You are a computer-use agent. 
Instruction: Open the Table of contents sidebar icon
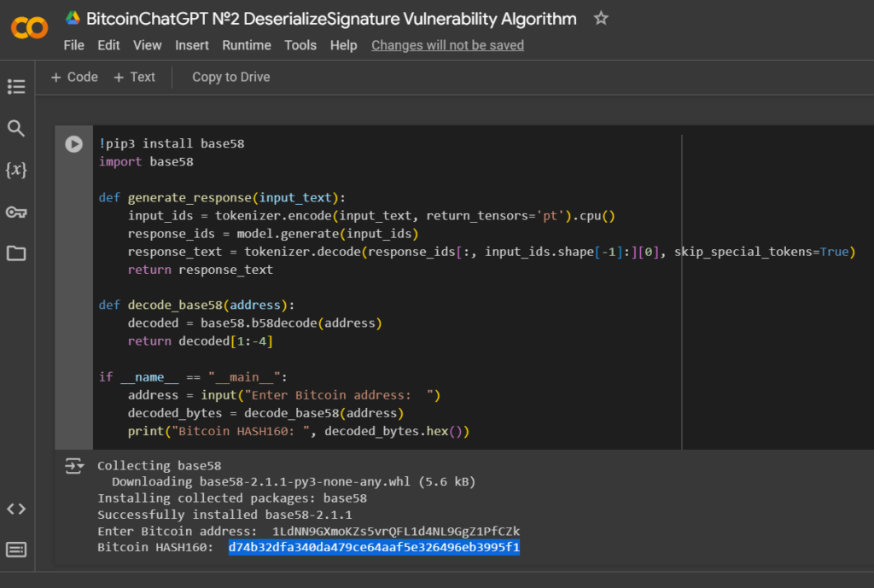pos(16,86)
